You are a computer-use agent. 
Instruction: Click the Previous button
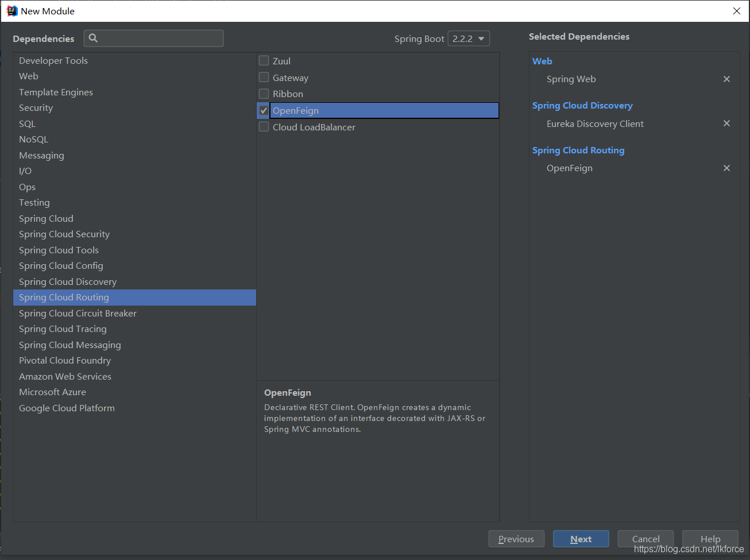[516, 539]
